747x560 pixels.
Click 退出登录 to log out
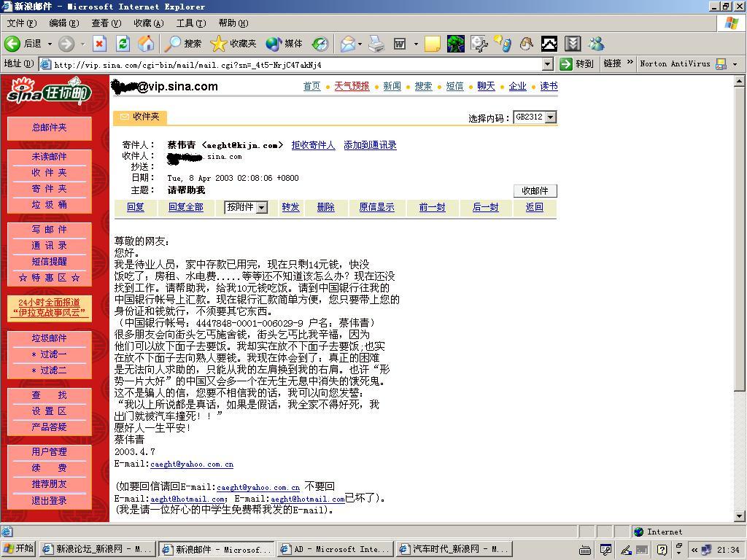[x=50, y=500]
